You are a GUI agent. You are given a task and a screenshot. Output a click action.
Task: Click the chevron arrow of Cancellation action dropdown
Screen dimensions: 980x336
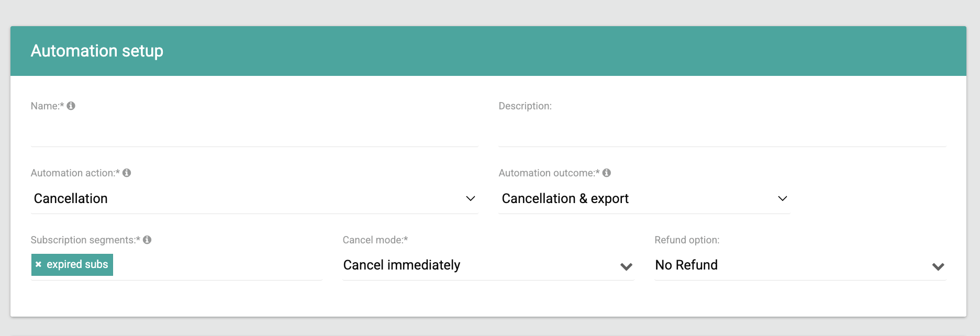(471, 198)
